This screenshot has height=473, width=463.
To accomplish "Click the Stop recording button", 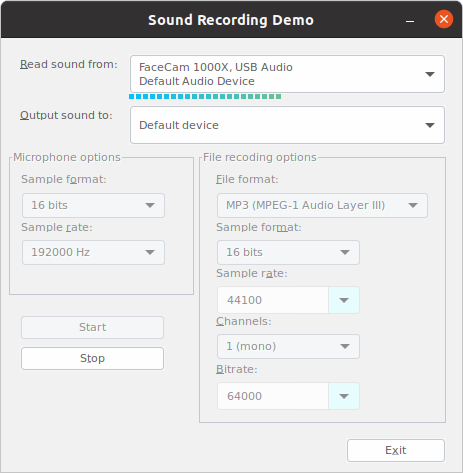I will coord(92,358).
